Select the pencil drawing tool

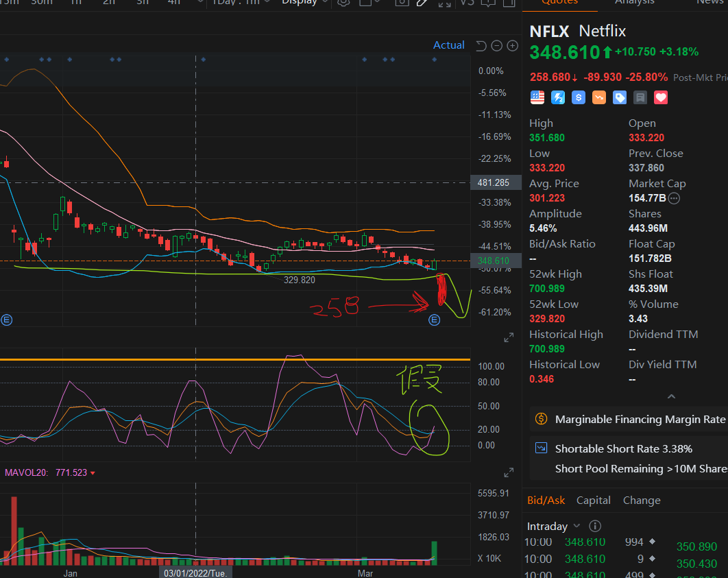(x=422, y=3)
